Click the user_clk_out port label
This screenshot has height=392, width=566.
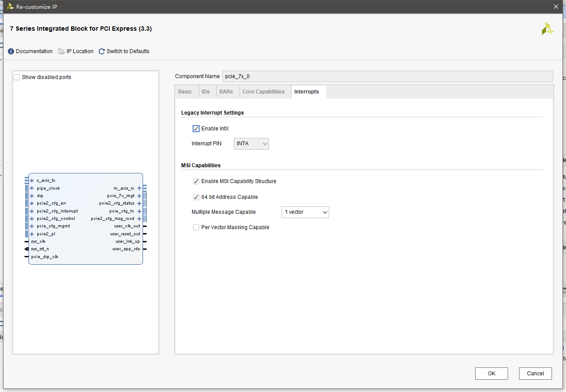tap(127, 226)
